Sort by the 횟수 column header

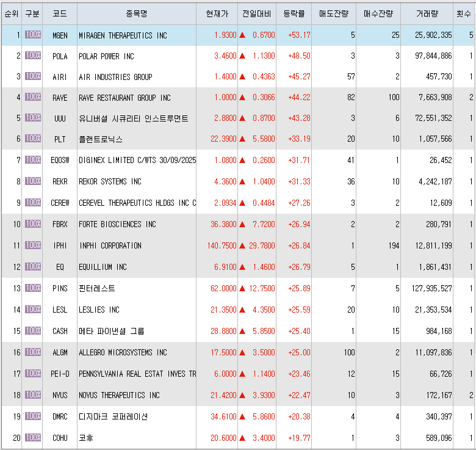[464, 13]
